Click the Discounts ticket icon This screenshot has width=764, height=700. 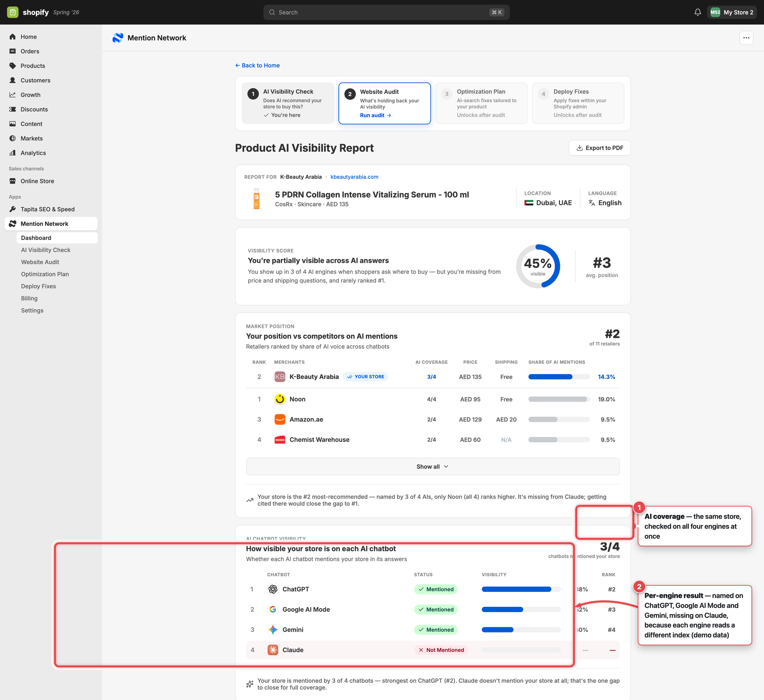pos(13,109)
